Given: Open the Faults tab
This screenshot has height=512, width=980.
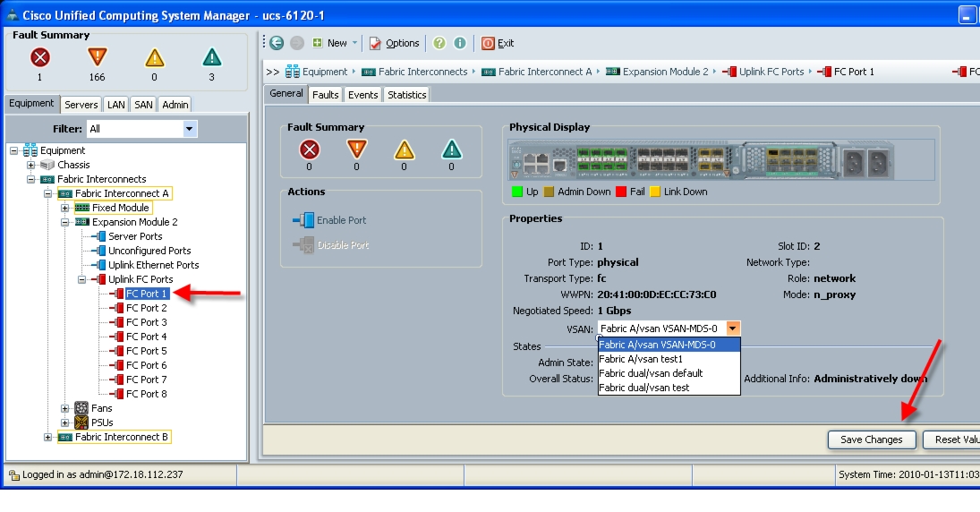Looking at the screenshot, I should 325,94.
